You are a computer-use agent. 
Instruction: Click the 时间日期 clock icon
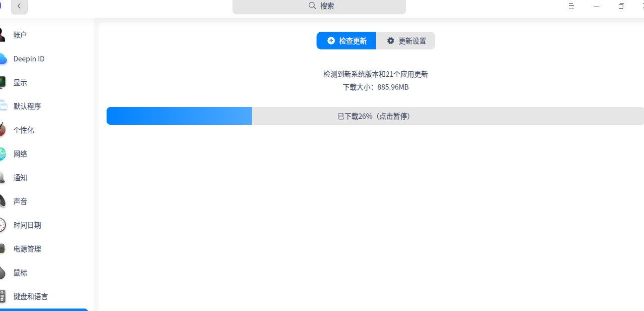click(2, 225)
